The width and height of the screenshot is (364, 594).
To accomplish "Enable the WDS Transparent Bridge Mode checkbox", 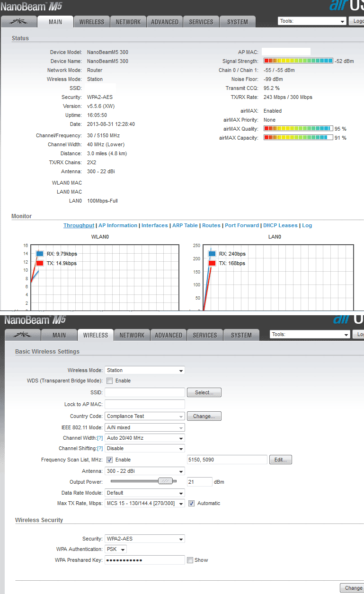I will 109,381.
